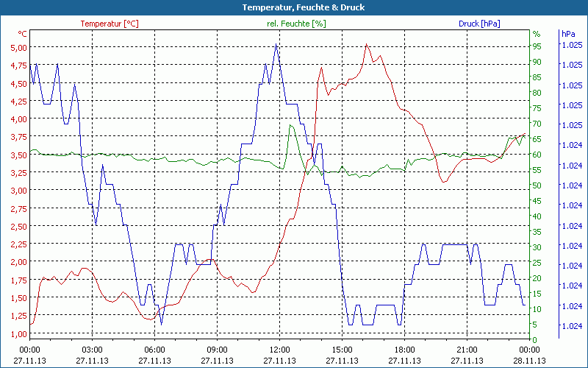588x368 pixels.
Task: Click temperature axis value 1,50
Action: coord(19,298)
